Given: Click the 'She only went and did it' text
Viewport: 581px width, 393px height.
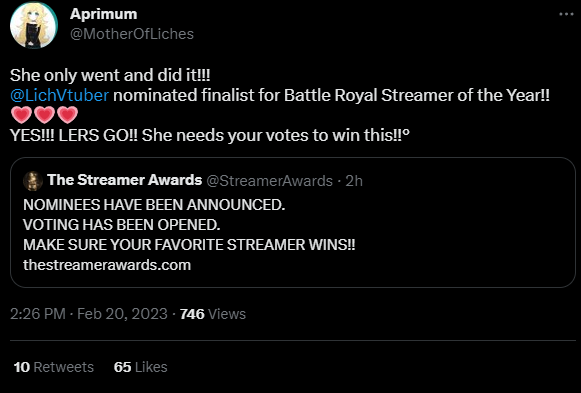Looking at the screenshot, I should click(110, 76).
